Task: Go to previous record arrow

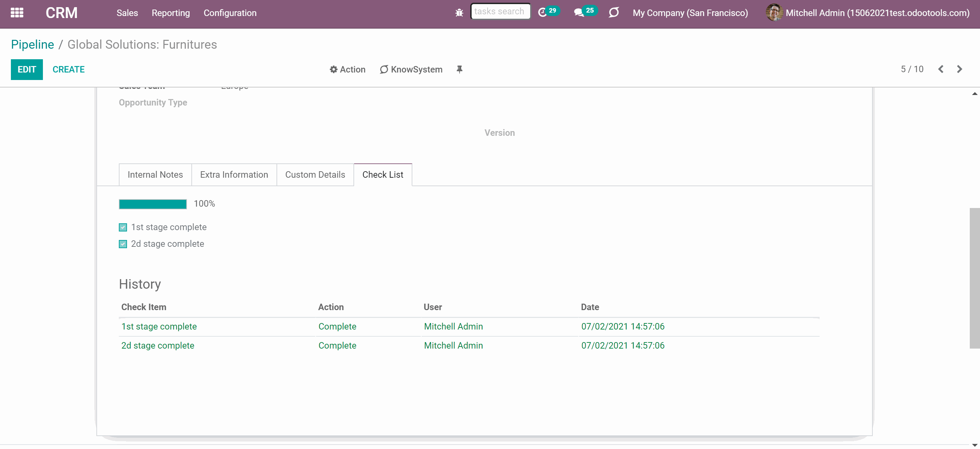Action: point(941,69)
